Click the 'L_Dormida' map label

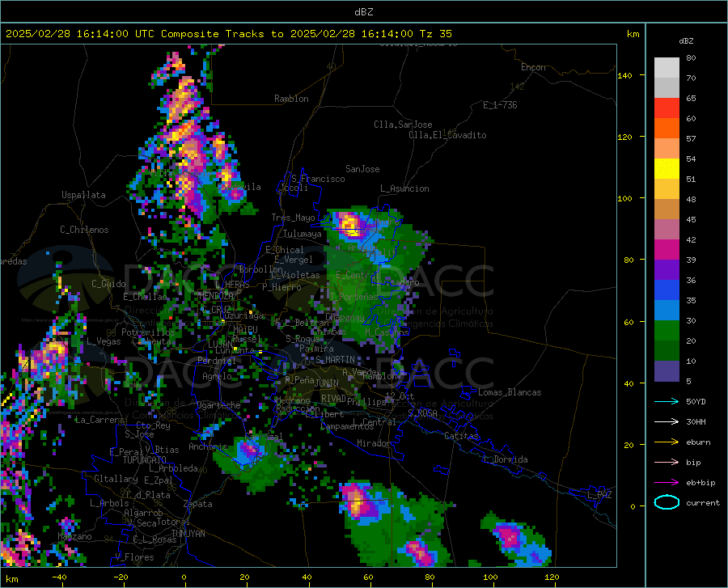(506, 459)
